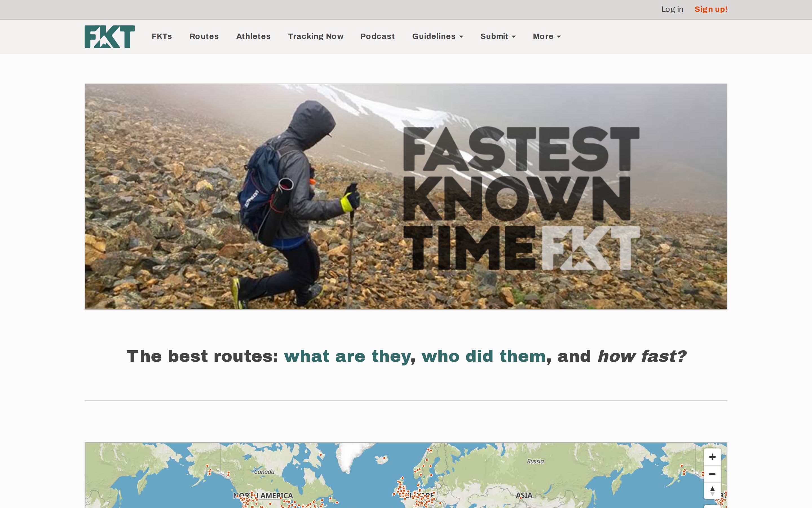Screen dimensions: 812x508
Task: Click the Canada label on the map
Action: 264,472
